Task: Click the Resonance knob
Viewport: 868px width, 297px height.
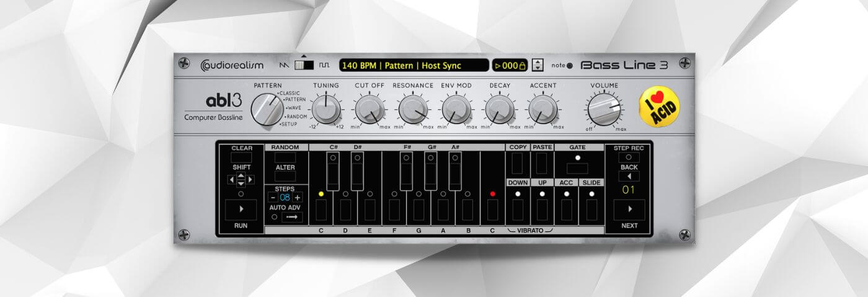Action: pos(413,109)
